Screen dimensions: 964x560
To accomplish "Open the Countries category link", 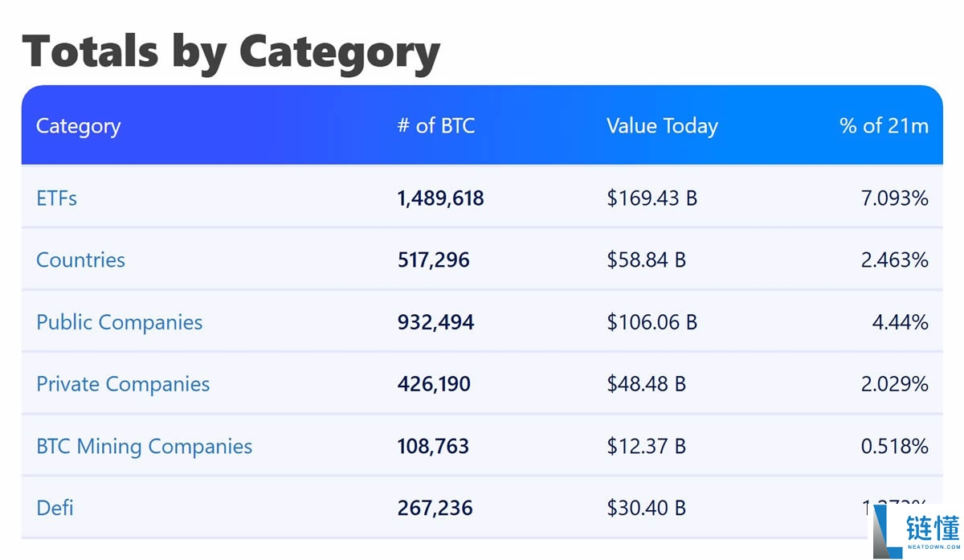I will click(x=80, y=260).
